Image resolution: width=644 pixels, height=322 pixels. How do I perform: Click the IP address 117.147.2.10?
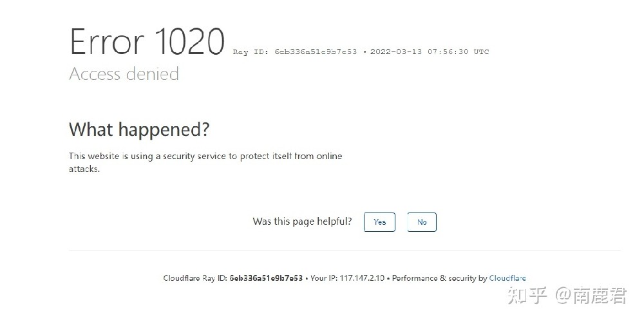(x=362, y=278)
